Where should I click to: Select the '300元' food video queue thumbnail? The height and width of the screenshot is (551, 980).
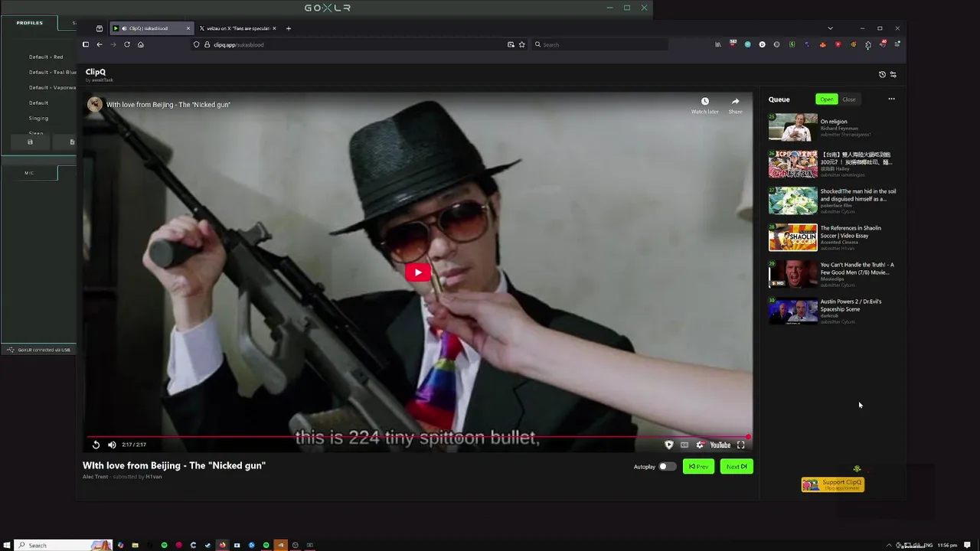[792, 164]
